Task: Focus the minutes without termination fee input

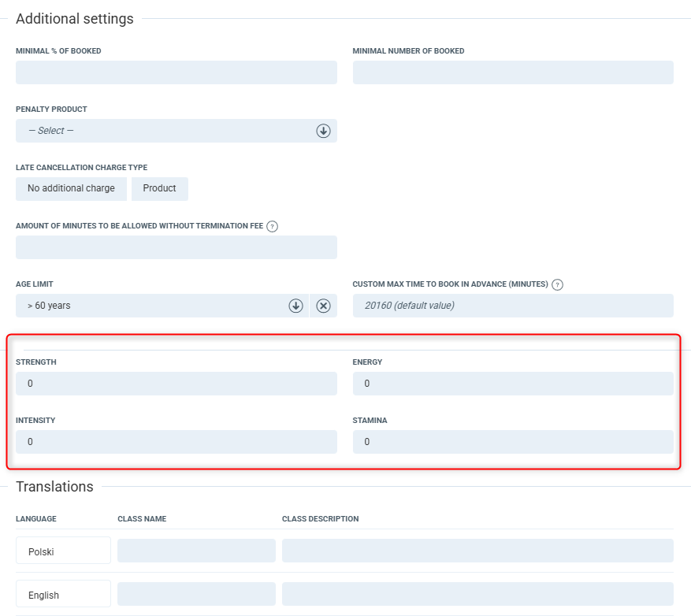Action: (x=176, y=247)
